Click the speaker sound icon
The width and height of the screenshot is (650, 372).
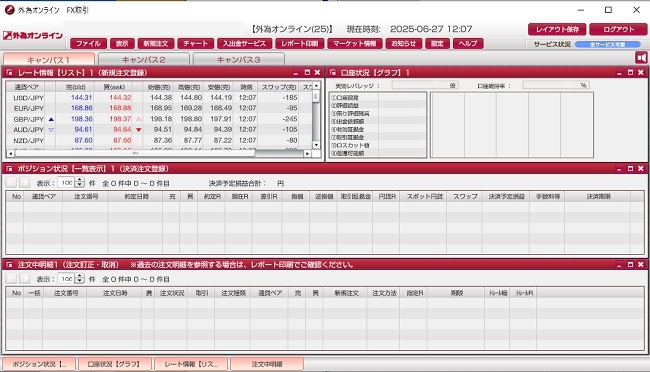641,58
